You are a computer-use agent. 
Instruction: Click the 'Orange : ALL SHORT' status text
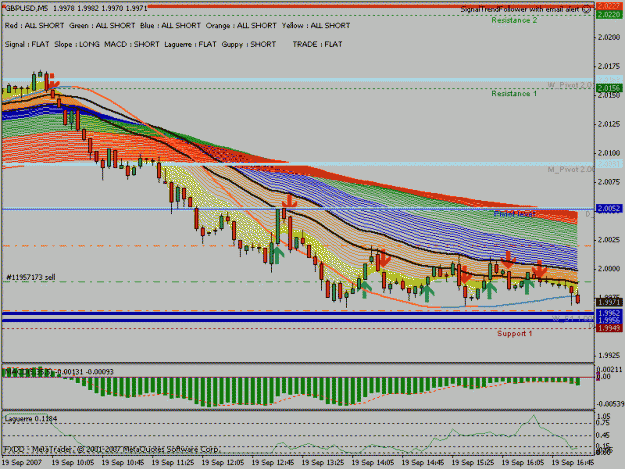[241, 26]
